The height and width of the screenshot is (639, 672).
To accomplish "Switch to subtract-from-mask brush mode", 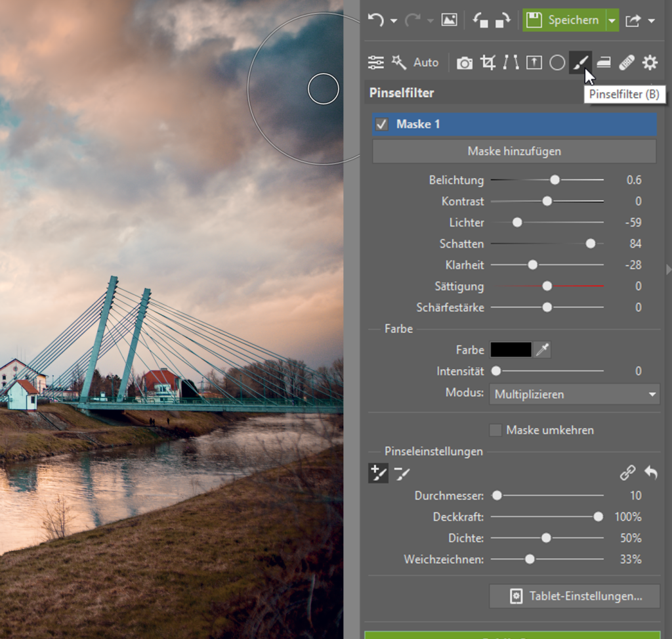I will coord(402,472).
